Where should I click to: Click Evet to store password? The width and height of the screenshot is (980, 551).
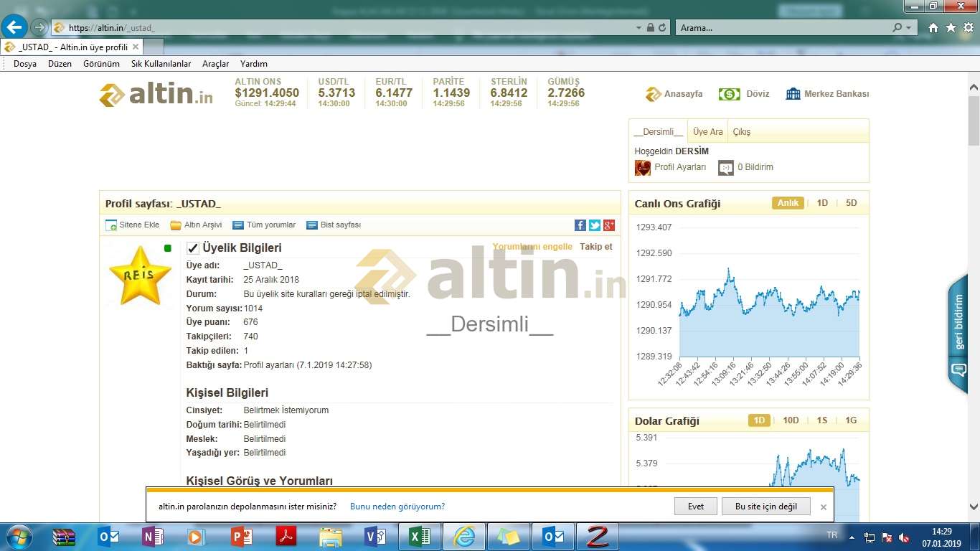tap(696, 506)
